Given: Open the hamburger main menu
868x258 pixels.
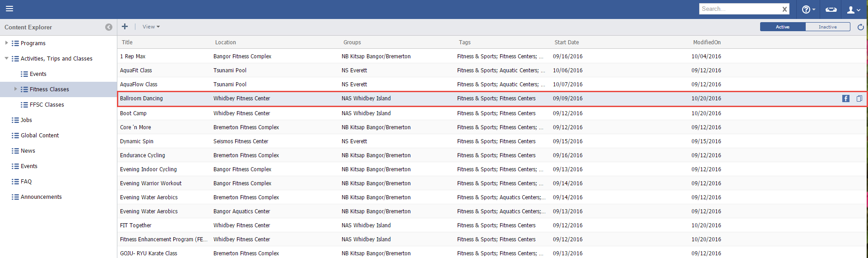Looking at the screenshot, I should 9,9.
